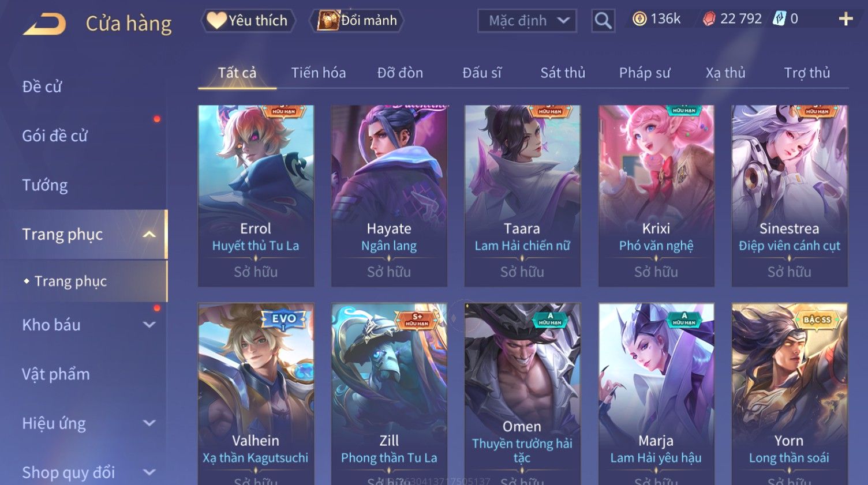
Task: Switch to the Sát thủ tab
Action: pos(563,73)
